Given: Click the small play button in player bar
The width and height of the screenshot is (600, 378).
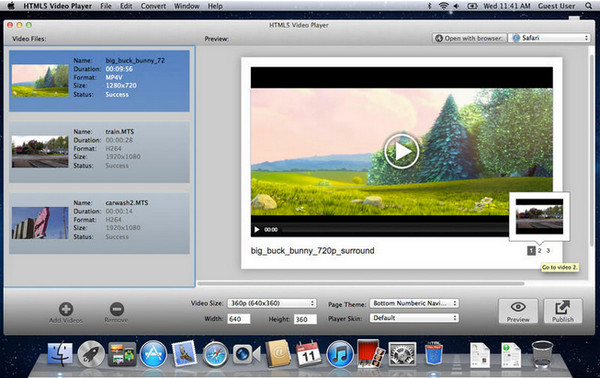Looking at the screenshot, I should click(257, 230).
